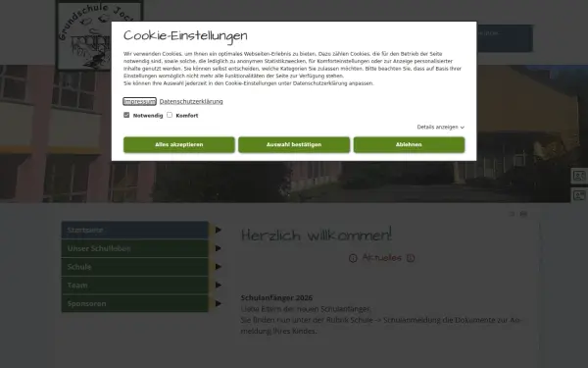Click the Aktuelles heading link

click(x=382, y=257)
